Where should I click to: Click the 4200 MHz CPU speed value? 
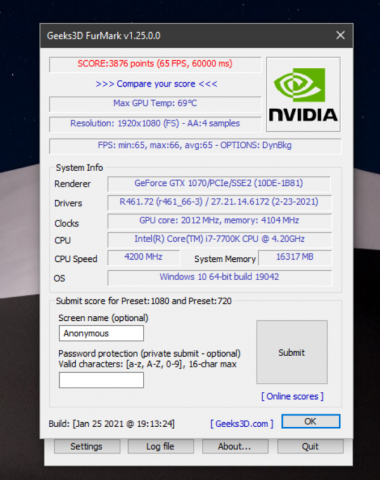coord(143,257)
